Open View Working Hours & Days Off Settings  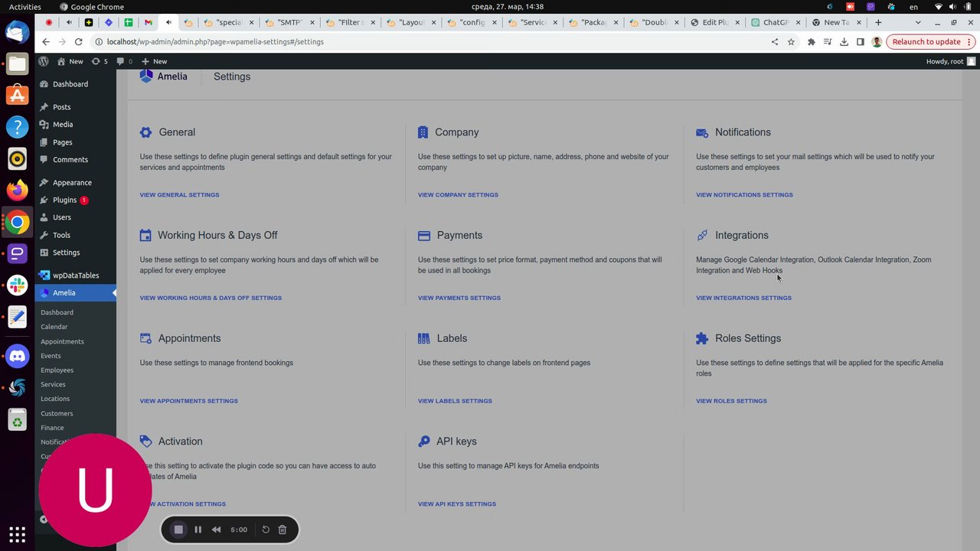click(211, 298)
